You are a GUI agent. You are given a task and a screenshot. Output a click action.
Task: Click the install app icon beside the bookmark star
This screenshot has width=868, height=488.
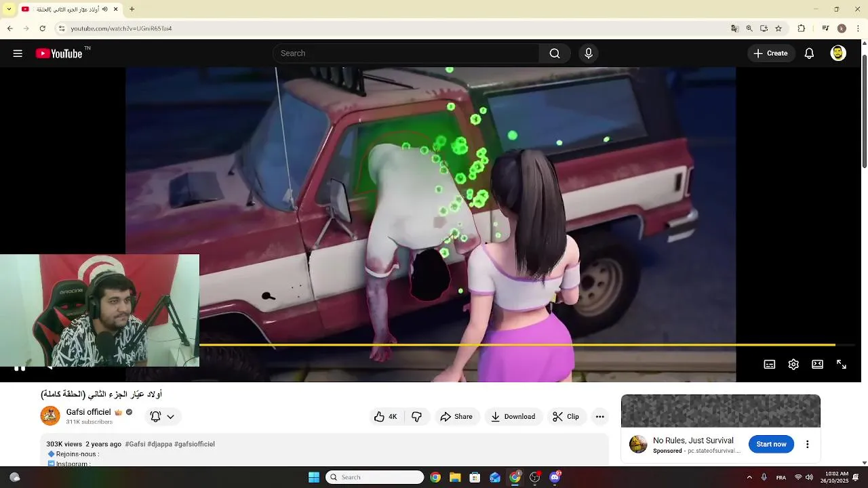(764, 28)
